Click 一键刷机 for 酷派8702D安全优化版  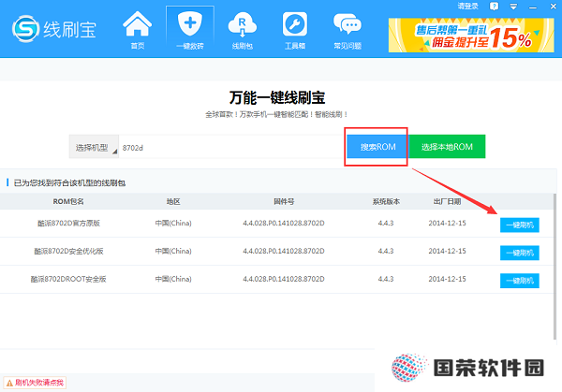pyautogui.click(x=520, y=253)
